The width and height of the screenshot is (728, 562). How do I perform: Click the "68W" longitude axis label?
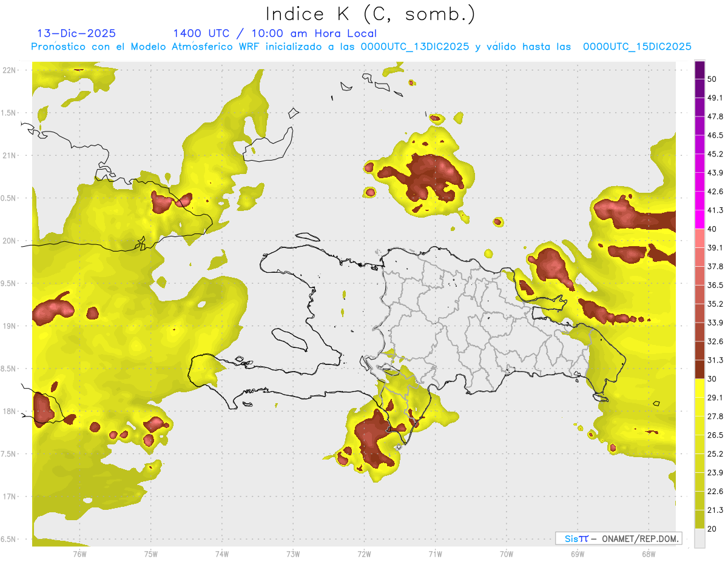(649, 554)
